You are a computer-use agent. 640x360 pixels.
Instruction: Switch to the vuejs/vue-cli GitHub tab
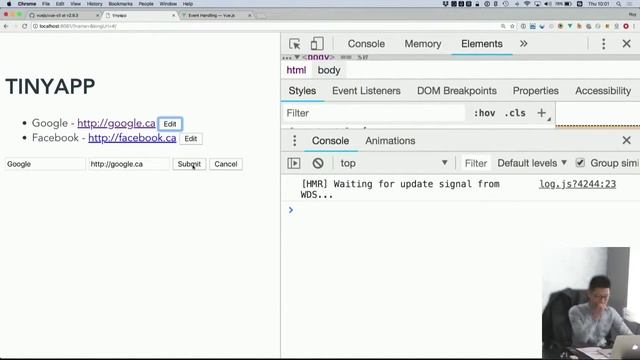click(x=63, y=15)
